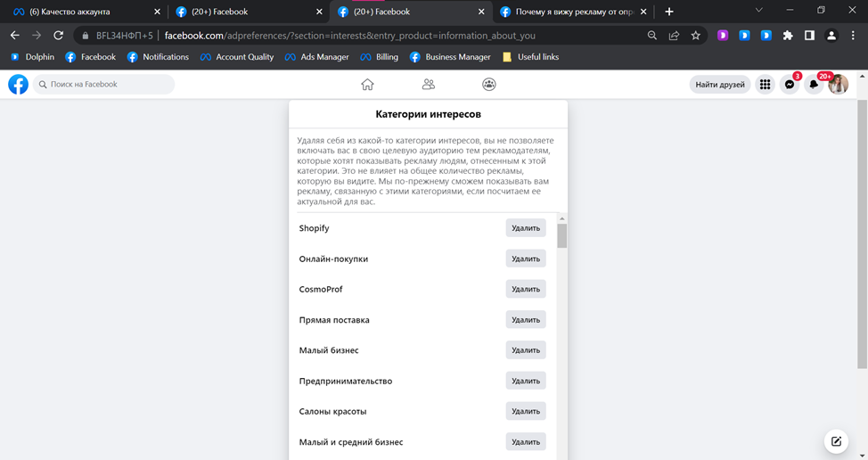Open the Facebook bookmark
The image size is (868, 460).
tap(91, 57)
